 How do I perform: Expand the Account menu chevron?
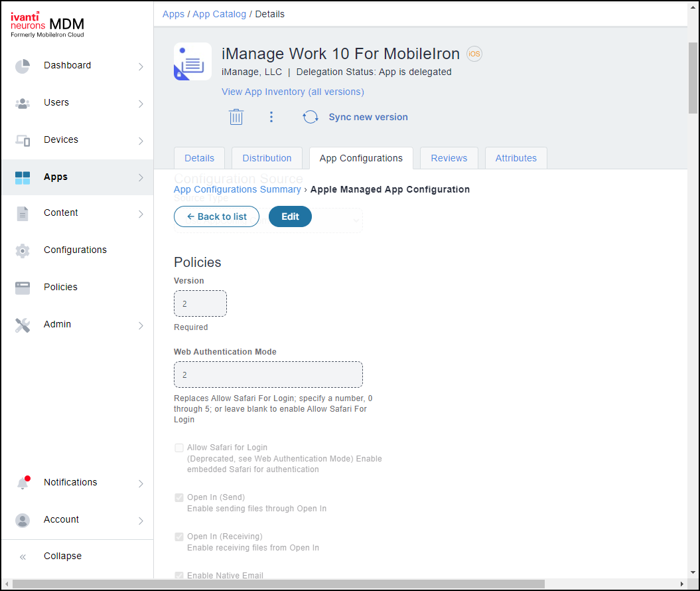tap(141, 521)
